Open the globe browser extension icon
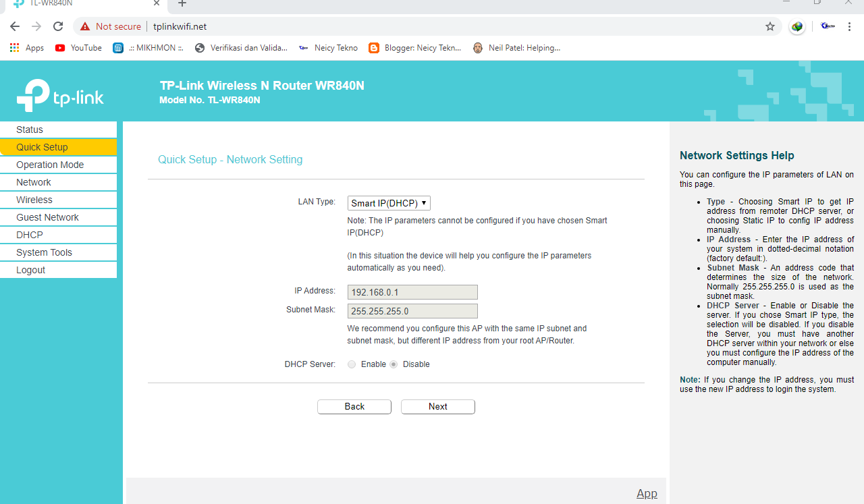The image size is (864, 504). (x=797, y=26)
